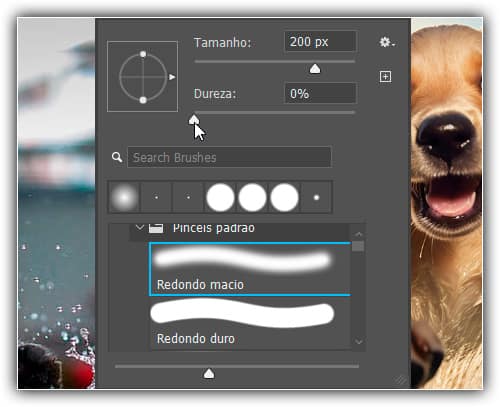Click the scroll down arrow in the brush list

359,342
